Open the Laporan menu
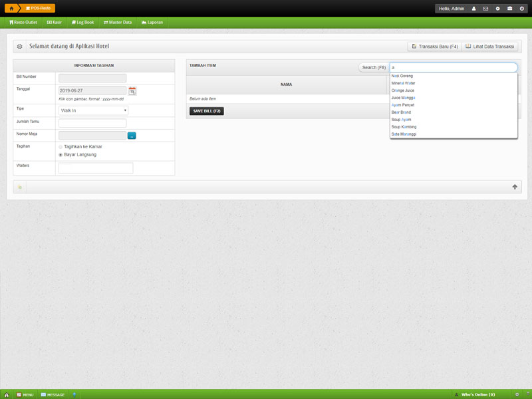 tap(152, 23)
